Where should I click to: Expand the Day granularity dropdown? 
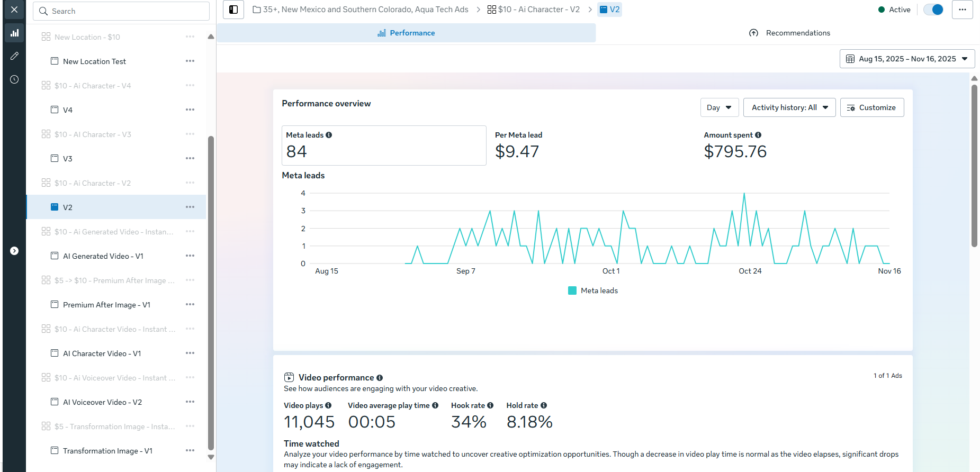coord(719,107)
